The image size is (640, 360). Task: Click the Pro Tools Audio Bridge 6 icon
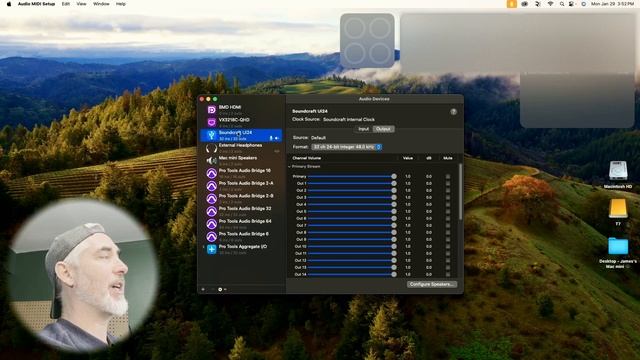tap(211, 236)
